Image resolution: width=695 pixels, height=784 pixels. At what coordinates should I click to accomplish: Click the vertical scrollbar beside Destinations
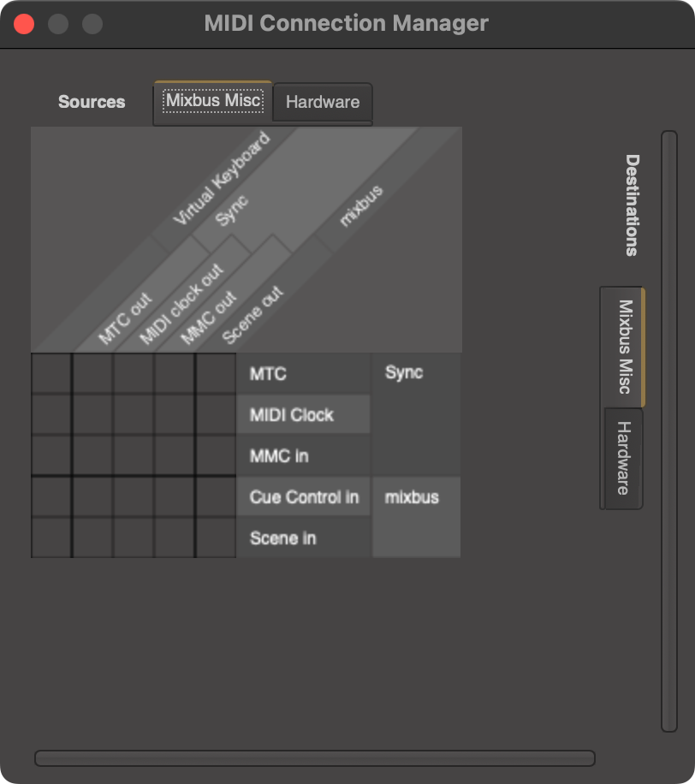[669, 431]
